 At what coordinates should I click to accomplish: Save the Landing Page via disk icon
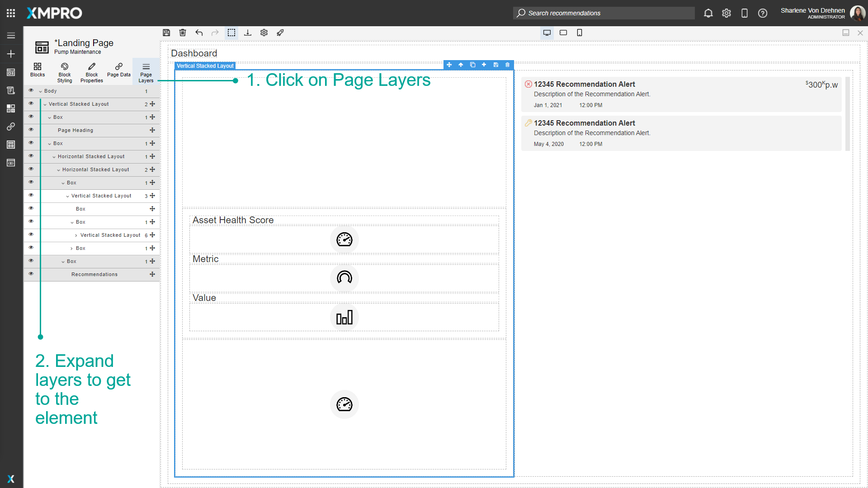click(x=166, y=33)
